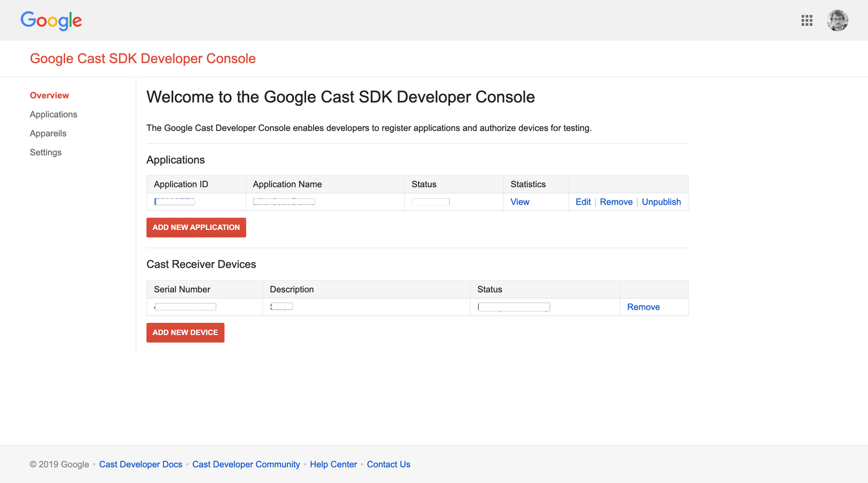This screenshot has height=483, width=868.
Task: Click the ADD NEW APPLICATION button
Action: tap(196, 227)
